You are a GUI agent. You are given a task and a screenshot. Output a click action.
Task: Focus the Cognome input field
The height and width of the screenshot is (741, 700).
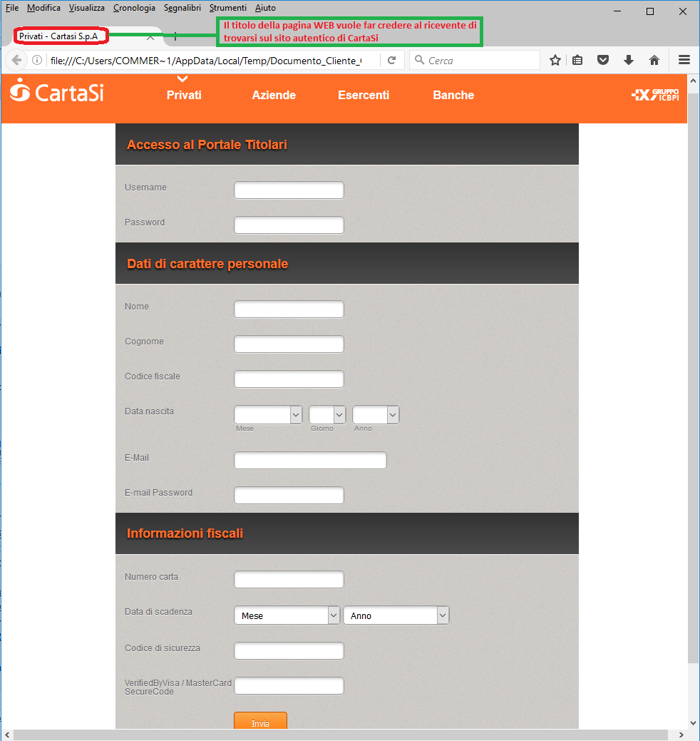289,344
